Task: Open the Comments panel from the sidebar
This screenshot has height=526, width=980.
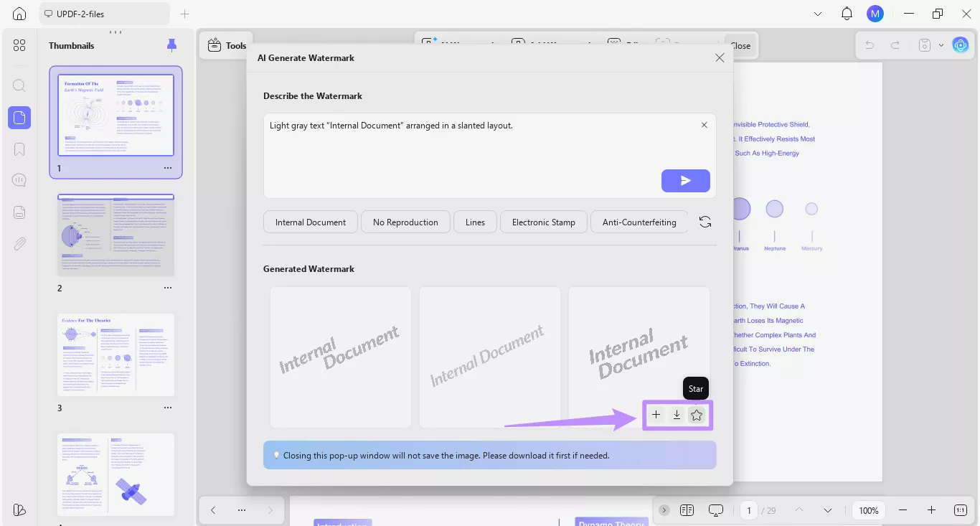Action: click(19, 179)
